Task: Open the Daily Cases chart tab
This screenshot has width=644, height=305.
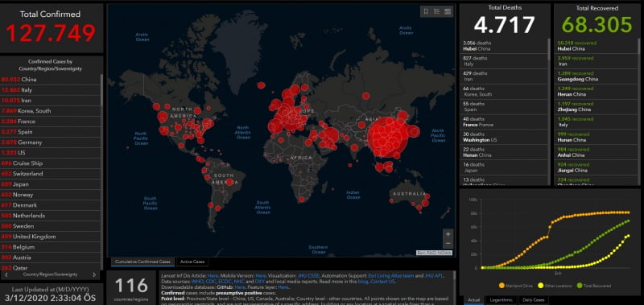Action: click(x=534, y=300)
